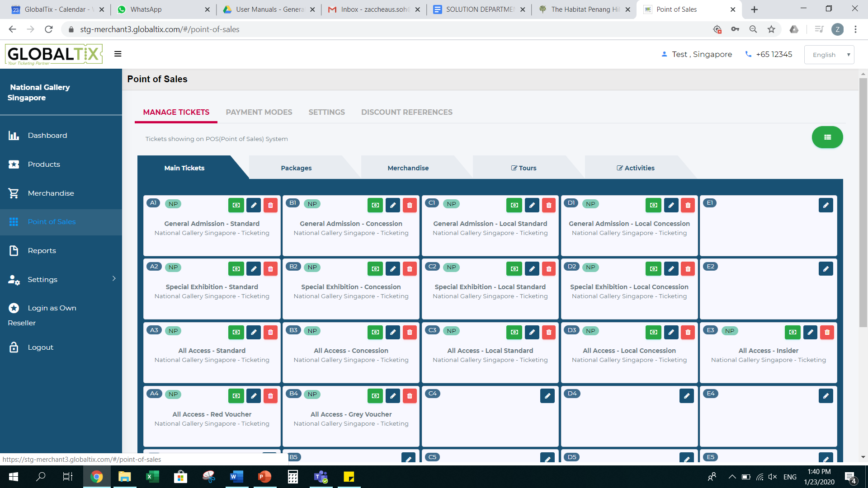Select the Main Tickets tab

pyautogui.click(x=184, y=168)
